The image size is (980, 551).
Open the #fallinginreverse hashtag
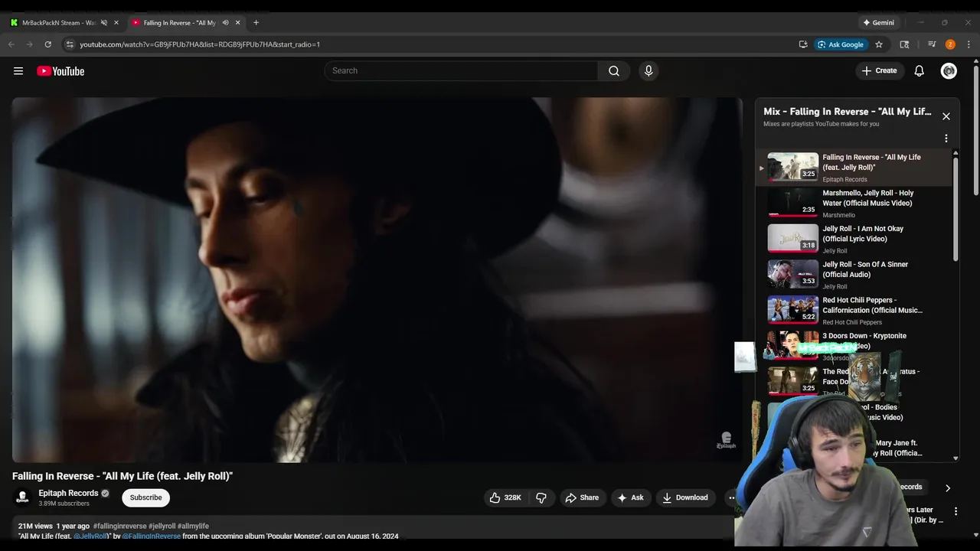(x=119, y=527)
